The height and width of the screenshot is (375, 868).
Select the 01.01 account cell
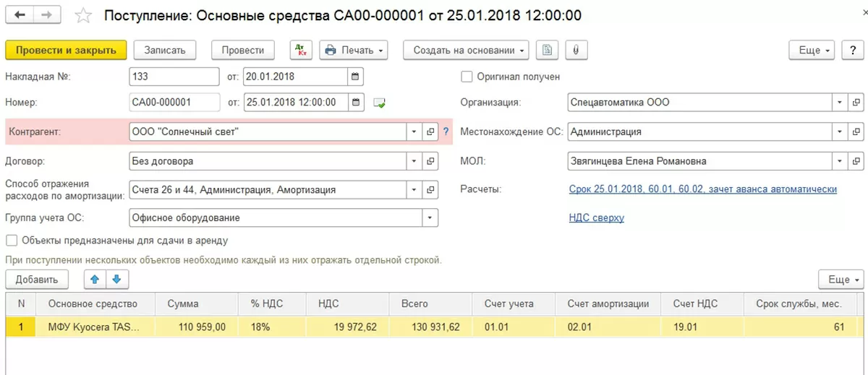514,327
